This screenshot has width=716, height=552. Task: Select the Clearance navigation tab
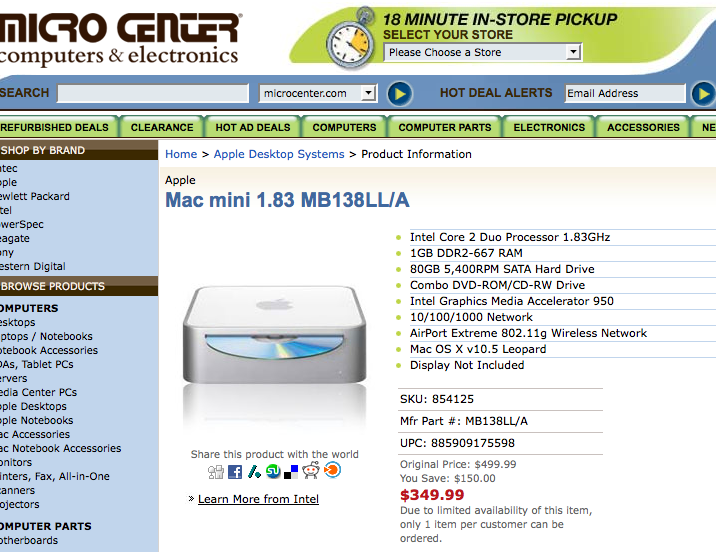pos(162,127)
